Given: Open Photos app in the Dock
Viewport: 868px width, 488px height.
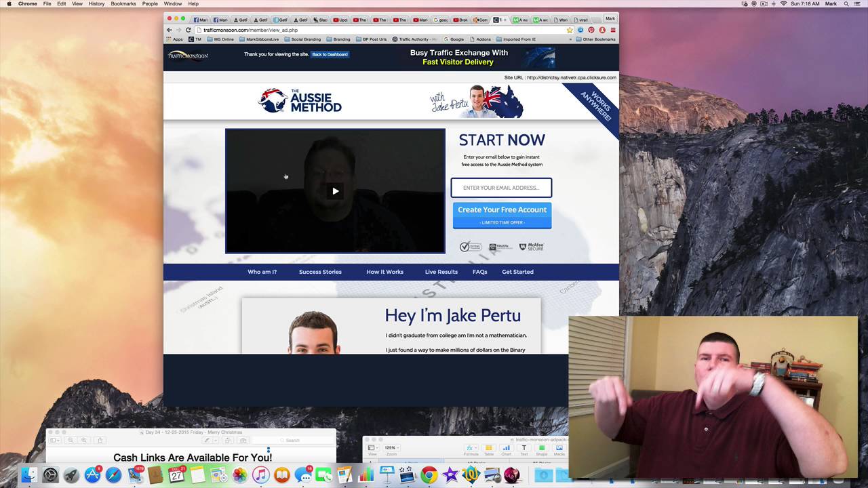Looking at the screenshot, I should 239,475.
